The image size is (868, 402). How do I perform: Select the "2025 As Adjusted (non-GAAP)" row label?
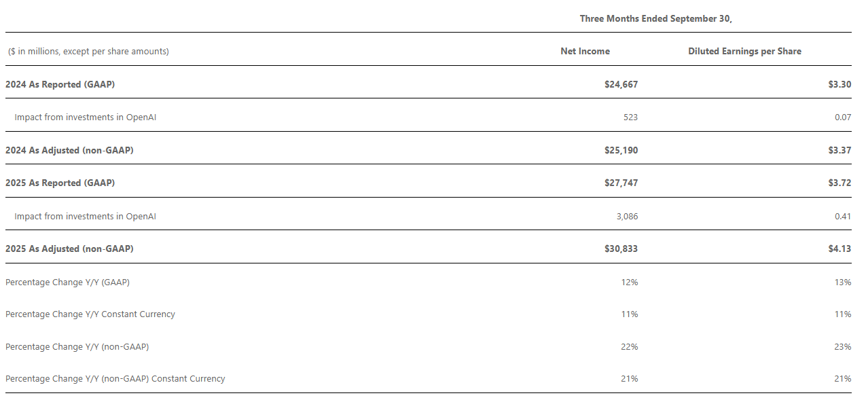(x=69, y=249)
